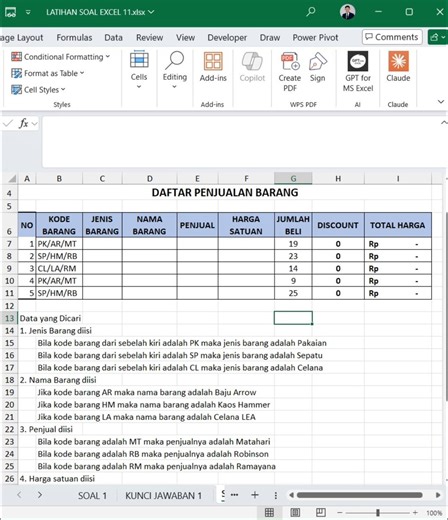This screenshot has width=448, height=520.
Task: Open the Developer tab
Action: [x=227, y=37]
